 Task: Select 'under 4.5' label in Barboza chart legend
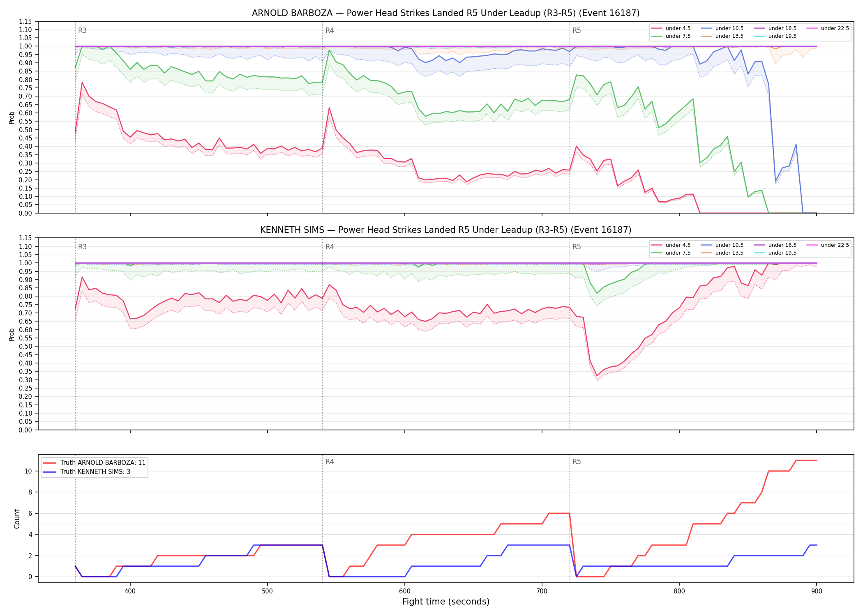click(x=678, y=28)
